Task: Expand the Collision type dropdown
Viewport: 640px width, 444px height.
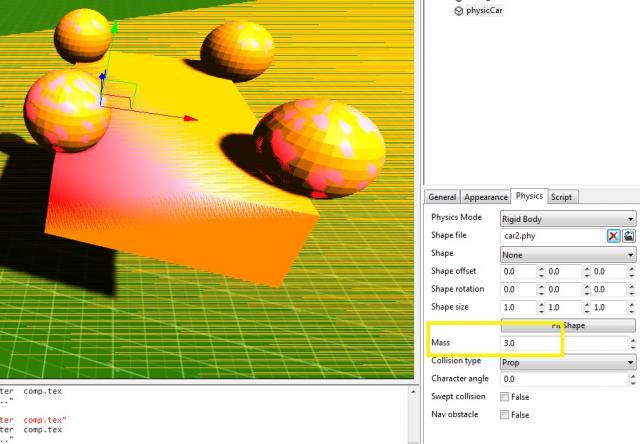Action: (567, 362)
